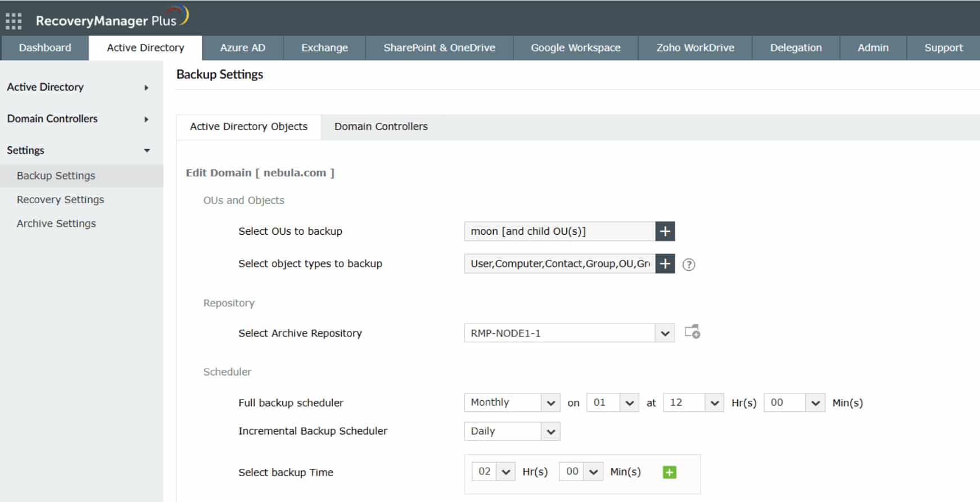Click the Backup Settings page heading
Viewport: 980px width, 502px height.
tap(220, 74)
